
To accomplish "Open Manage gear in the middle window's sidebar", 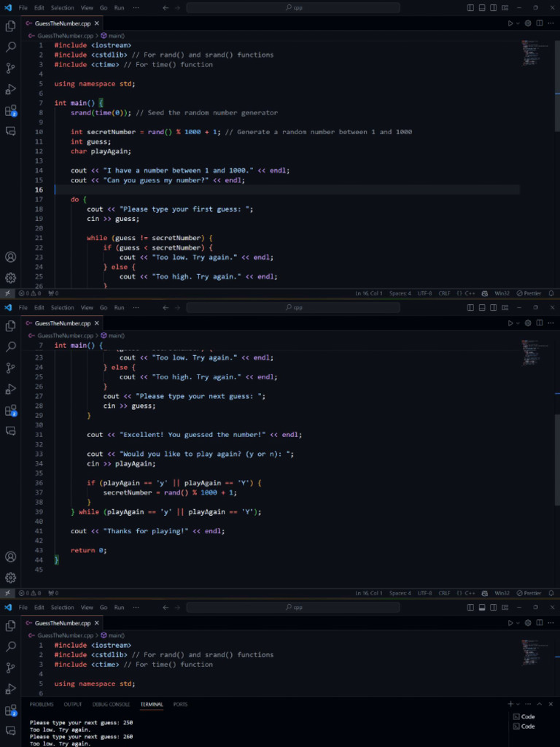I will pyautogui.click(x=10, y=577).
